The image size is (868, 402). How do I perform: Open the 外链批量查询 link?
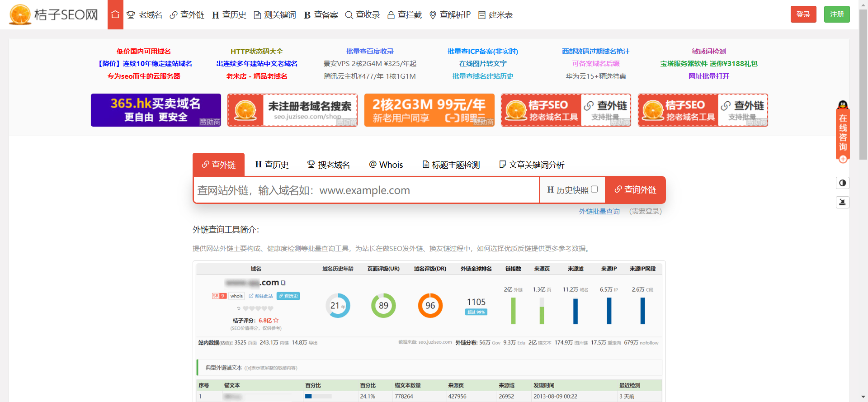[599, 211]
